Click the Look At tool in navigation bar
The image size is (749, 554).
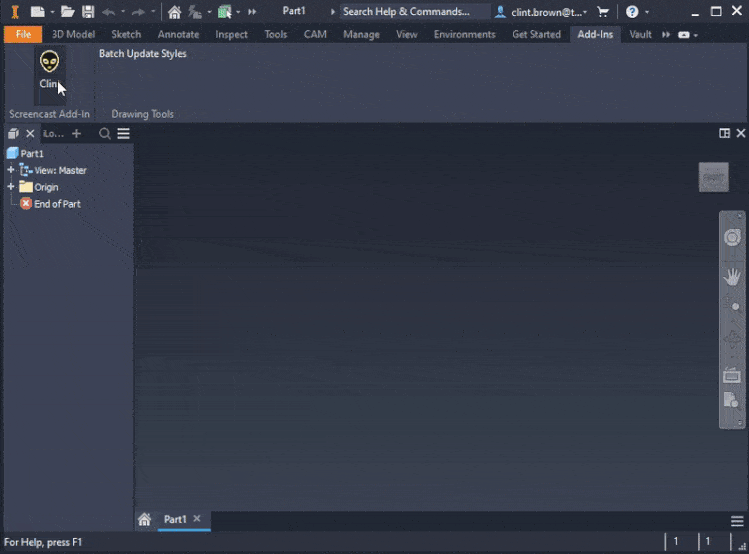tap(732, 375)
